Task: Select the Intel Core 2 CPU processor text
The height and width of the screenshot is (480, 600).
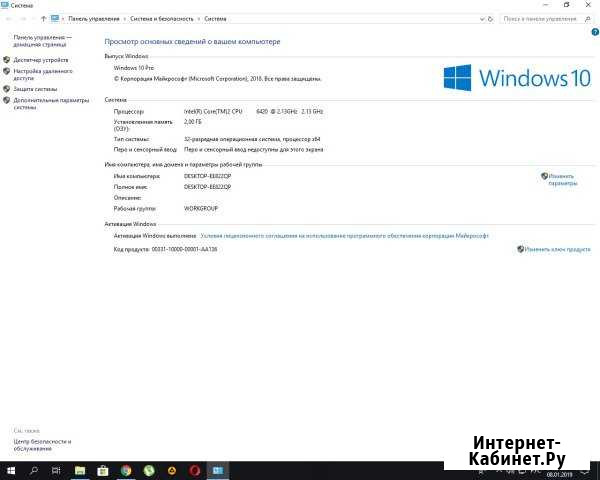Action: (x=254, y=111)
